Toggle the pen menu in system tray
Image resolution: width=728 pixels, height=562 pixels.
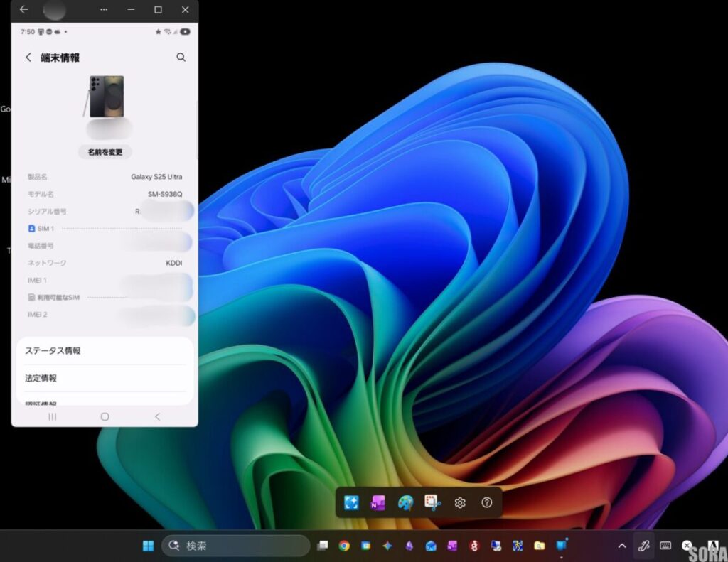(x=643, y=546)
